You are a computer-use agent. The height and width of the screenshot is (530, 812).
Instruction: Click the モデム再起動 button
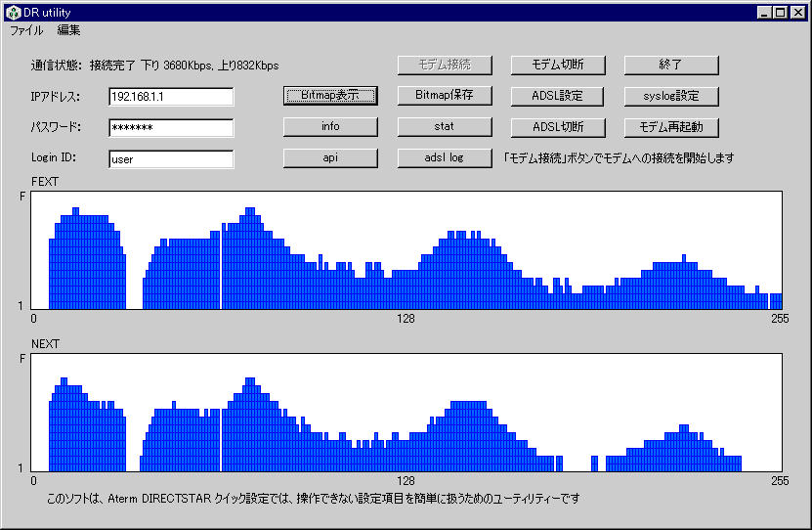[x=671, y=127]
